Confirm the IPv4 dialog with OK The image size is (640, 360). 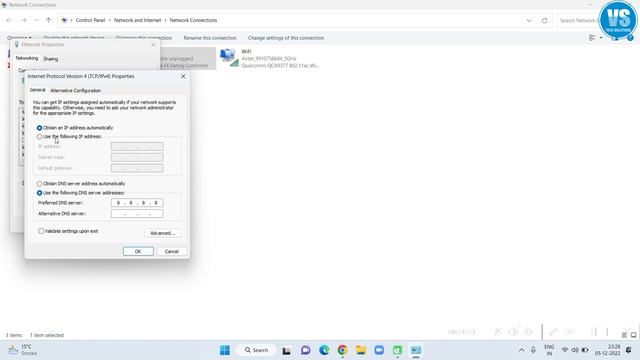coord(138,251)
